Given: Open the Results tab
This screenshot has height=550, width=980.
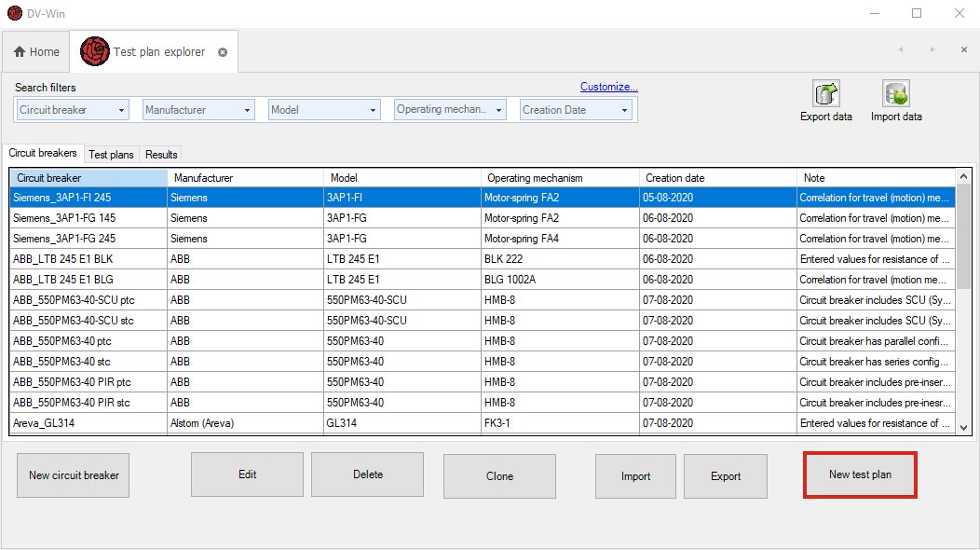Looking at the screenshot, I should 161,155.
